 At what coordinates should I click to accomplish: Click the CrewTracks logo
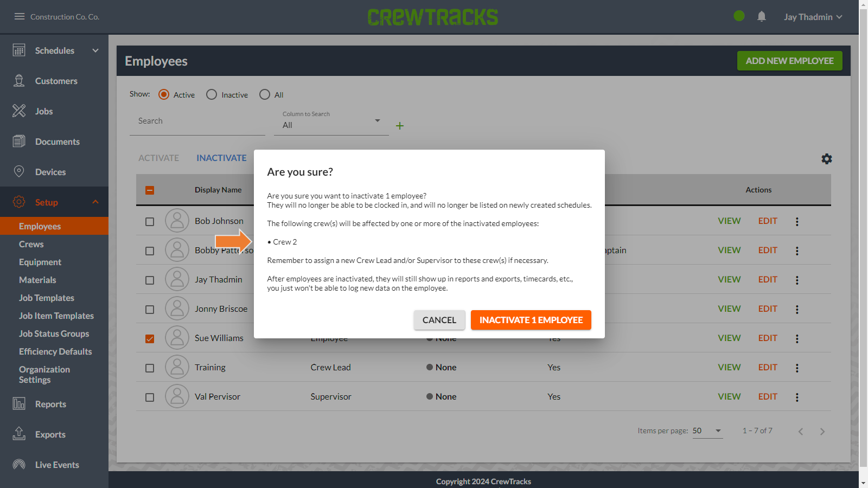pyautogui.click(x=433, y=17)
